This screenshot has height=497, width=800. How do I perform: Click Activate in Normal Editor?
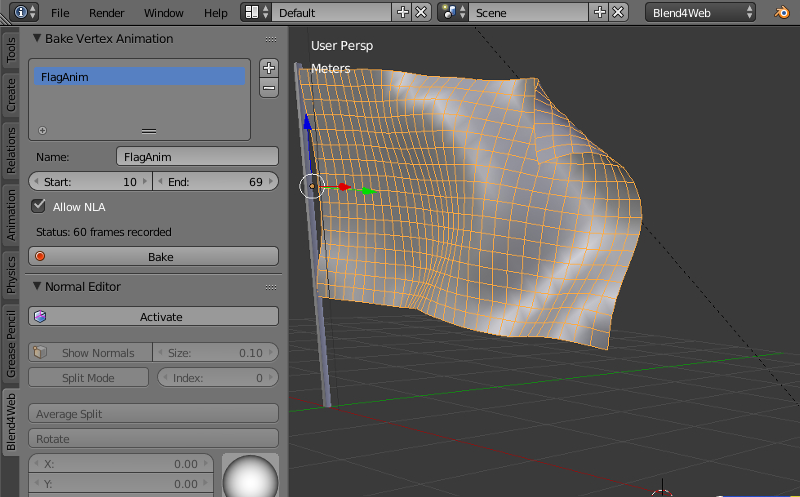[154, 316]
